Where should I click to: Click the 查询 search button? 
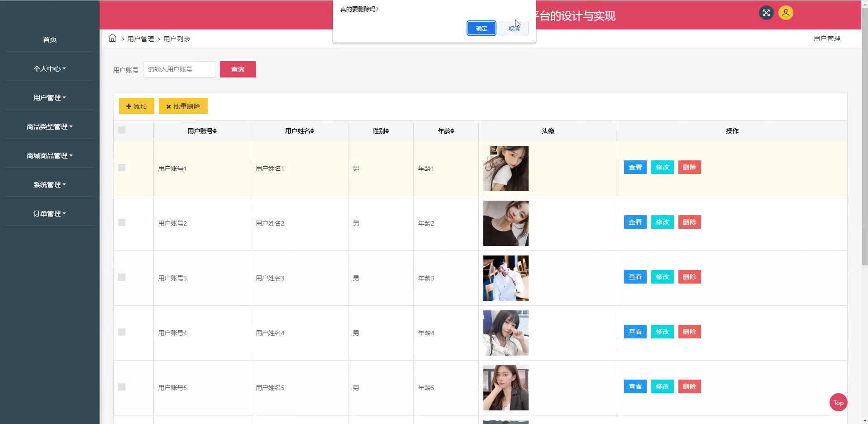tap(238, 69)
